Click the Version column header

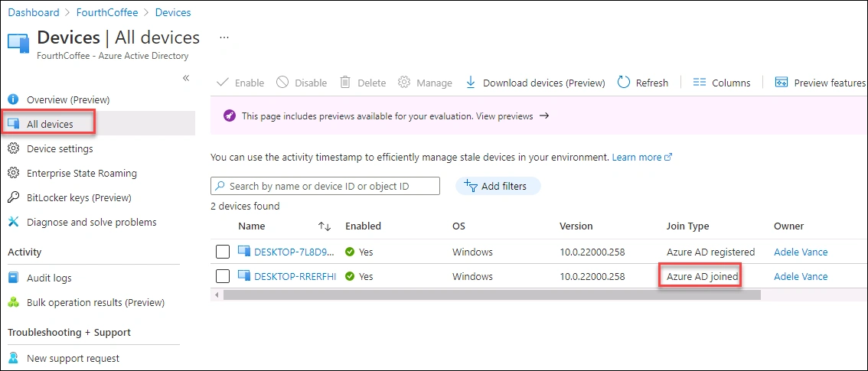pos(576,226)
